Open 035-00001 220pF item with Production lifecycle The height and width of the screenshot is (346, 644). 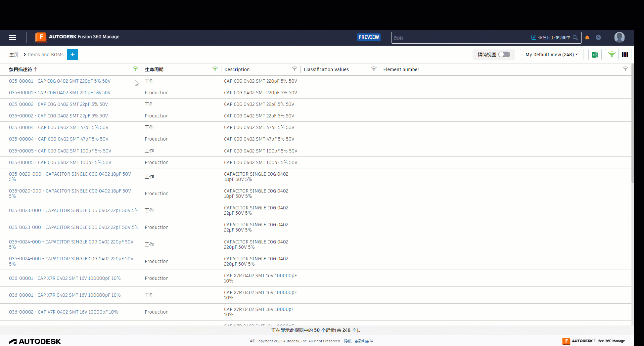point(60,93)
